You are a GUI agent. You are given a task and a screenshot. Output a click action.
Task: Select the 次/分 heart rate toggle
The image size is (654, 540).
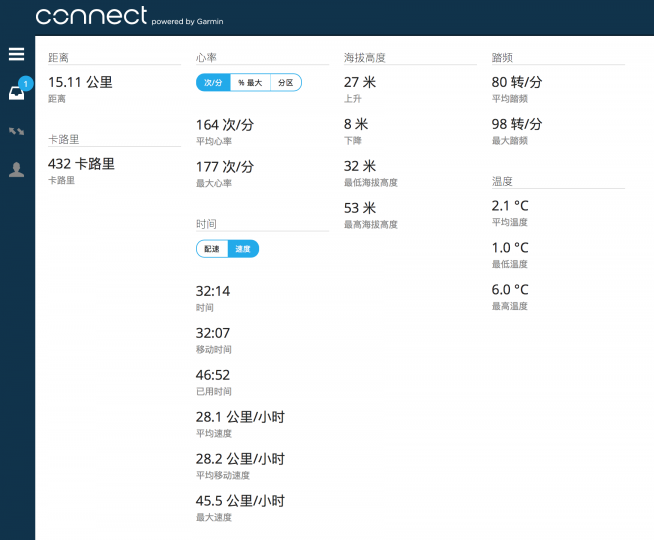coord(213,83)
